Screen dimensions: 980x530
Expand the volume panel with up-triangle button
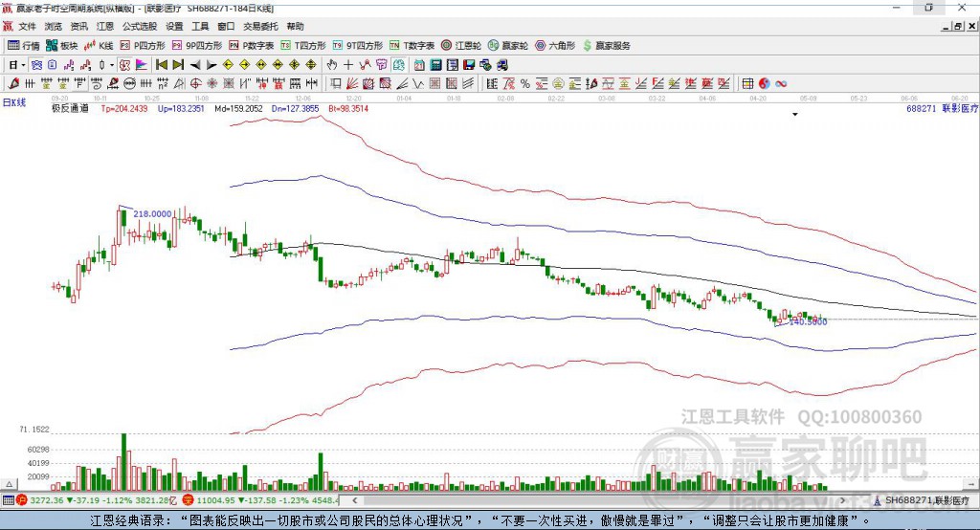[9, 484]
